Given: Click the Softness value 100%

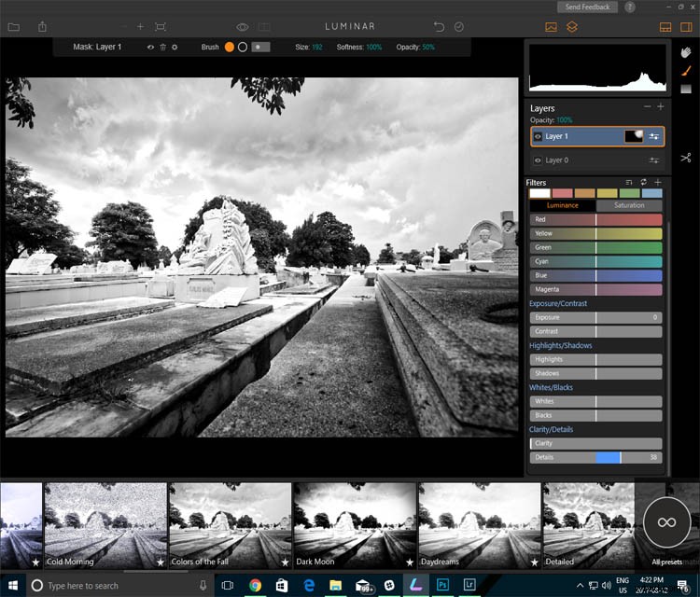Looking at the screenshot, I should click(x=373, y=47).
